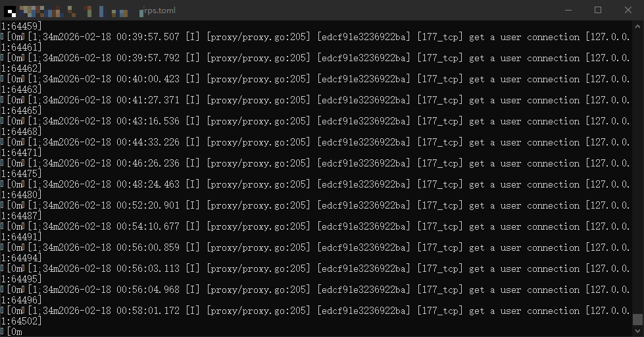Click the vertical scrollbar thumb
This screenshot has height=337, width=644.
(637, 319)
